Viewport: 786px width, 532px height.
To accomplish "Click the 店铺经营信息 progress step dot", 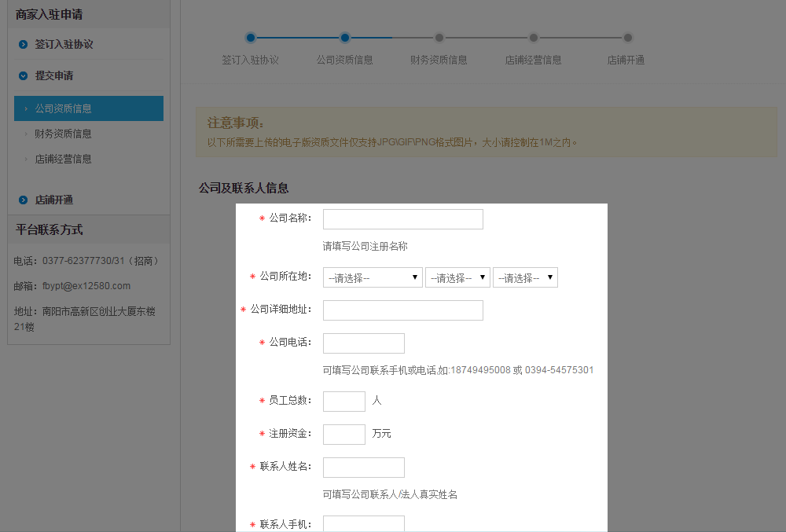I will [x=533, y=37].
